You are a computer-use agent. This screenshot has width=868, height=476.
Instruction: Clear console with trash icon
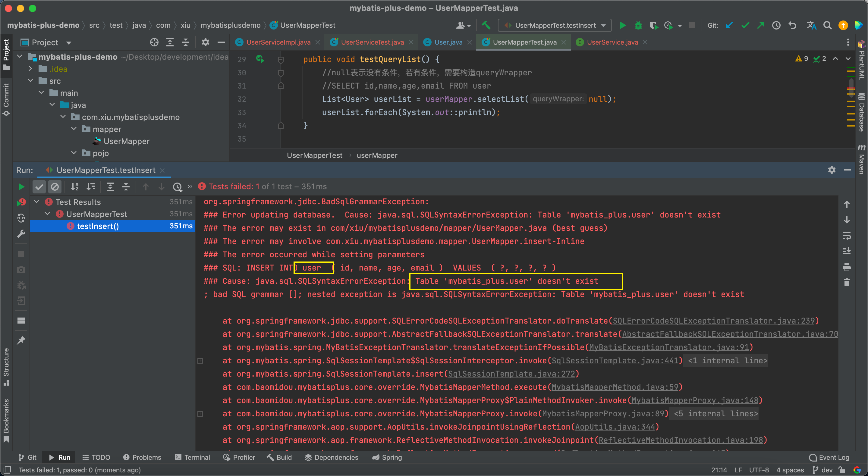pyautogui.click(x=847, y=282)
